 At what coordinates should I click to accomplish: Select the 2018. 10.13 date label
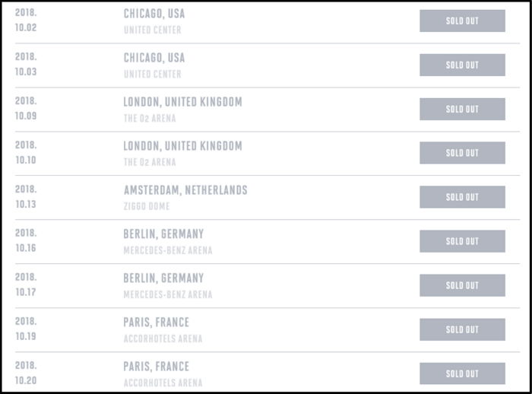[x=26, y=196]
